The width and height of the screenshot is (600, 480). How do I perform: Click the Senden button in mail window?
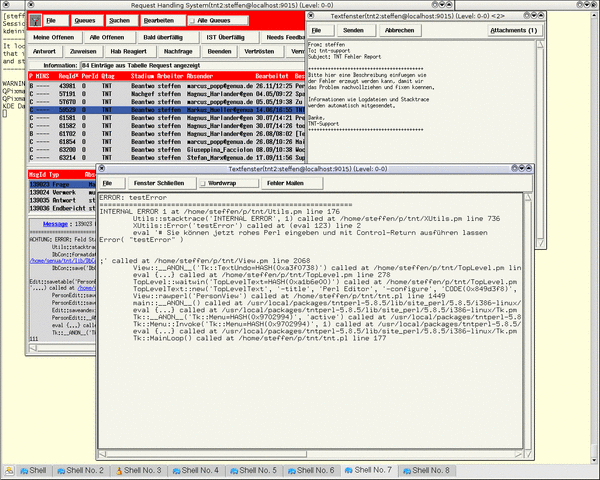[x=353, y=30]
